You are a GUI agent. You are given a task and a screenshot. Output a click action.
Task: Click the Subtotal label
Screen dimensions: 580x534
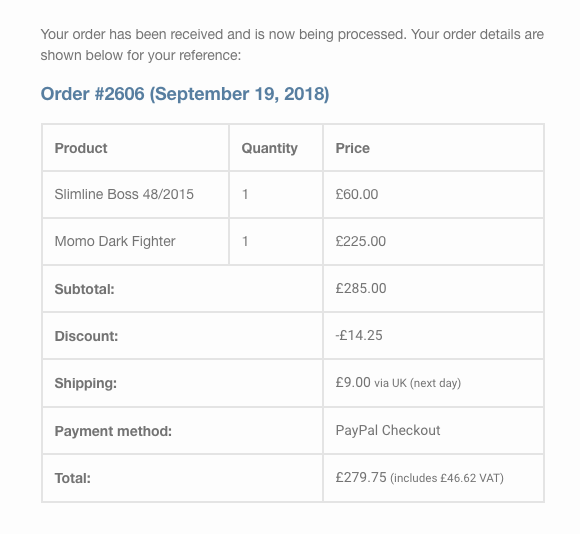point(84,289)
